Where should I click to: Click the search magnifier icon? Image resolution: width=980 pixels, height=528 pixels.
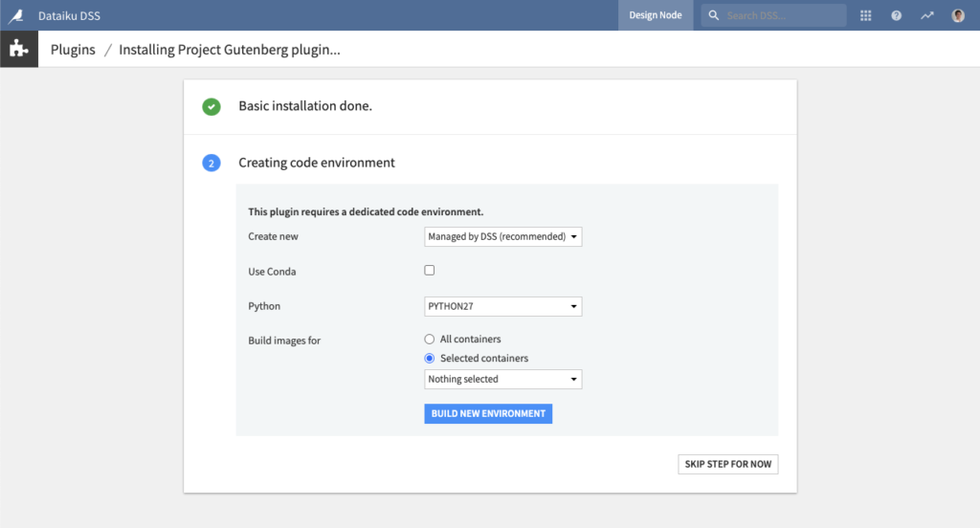pos(713,15)
